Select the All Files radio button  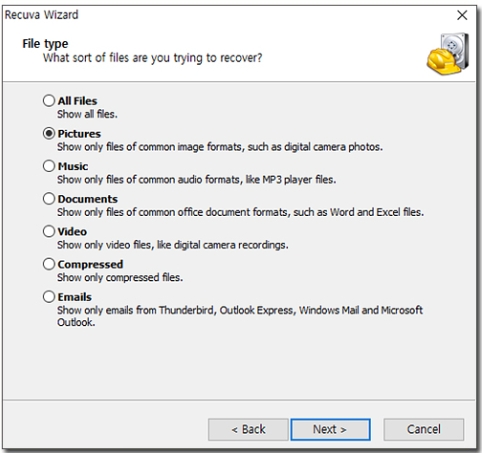[49, 101]
